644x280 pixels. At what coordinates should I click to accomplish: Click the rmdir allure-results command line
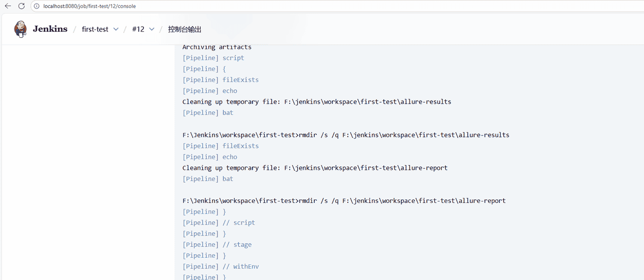[x=346, y=135]
